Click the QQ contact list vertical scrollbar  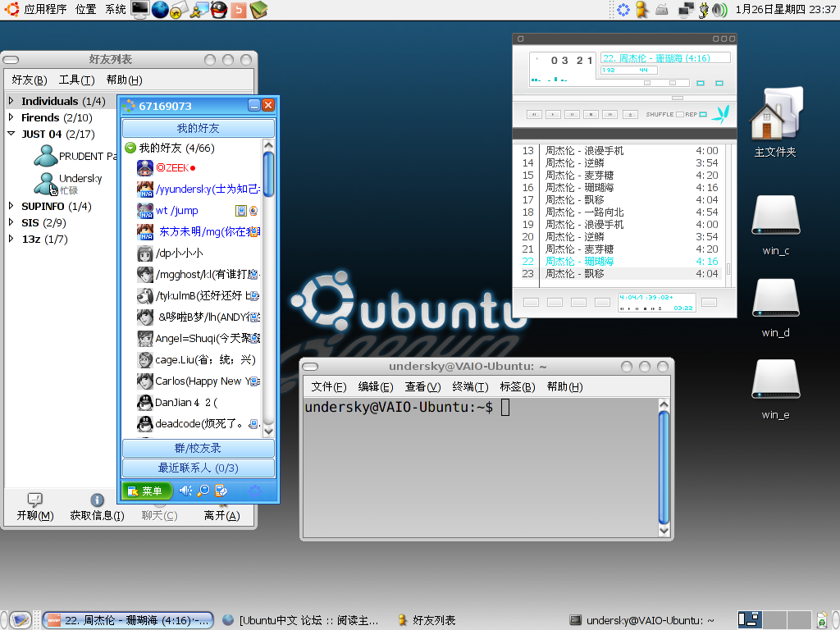pos(269,288)
